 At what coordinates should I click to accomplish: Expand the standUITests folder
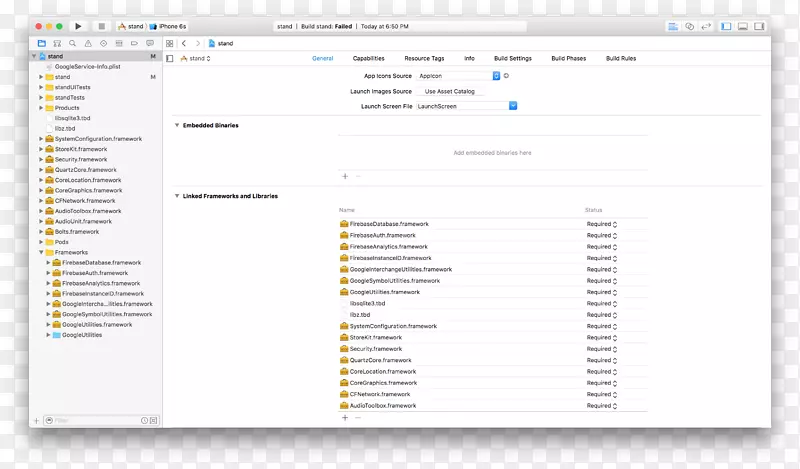pyautogui.click(x=41, y=87)
